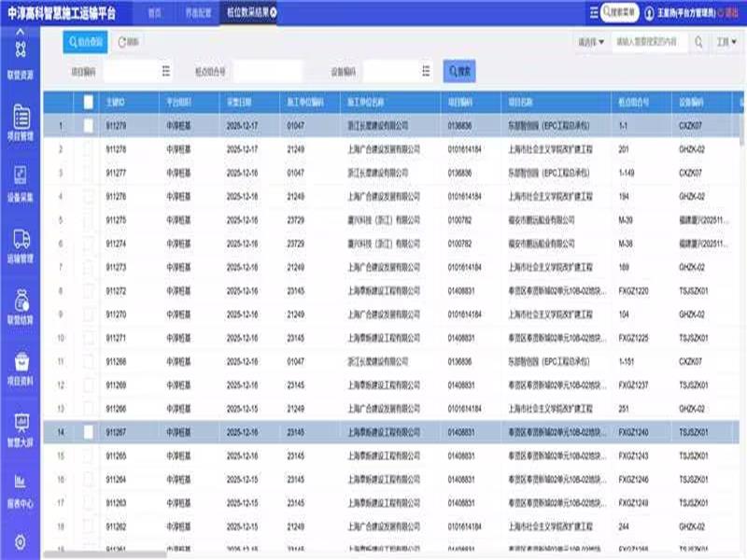The width and height of the screenshot is (747, 560).
Task: Click the blue 搜索 button
Action: click(x=459, y=71)
